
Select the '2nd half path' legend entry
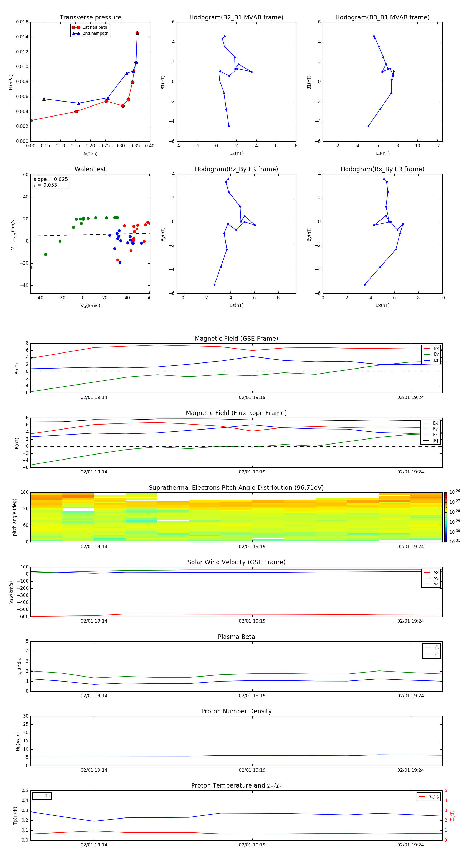click(x=90, y=33)
